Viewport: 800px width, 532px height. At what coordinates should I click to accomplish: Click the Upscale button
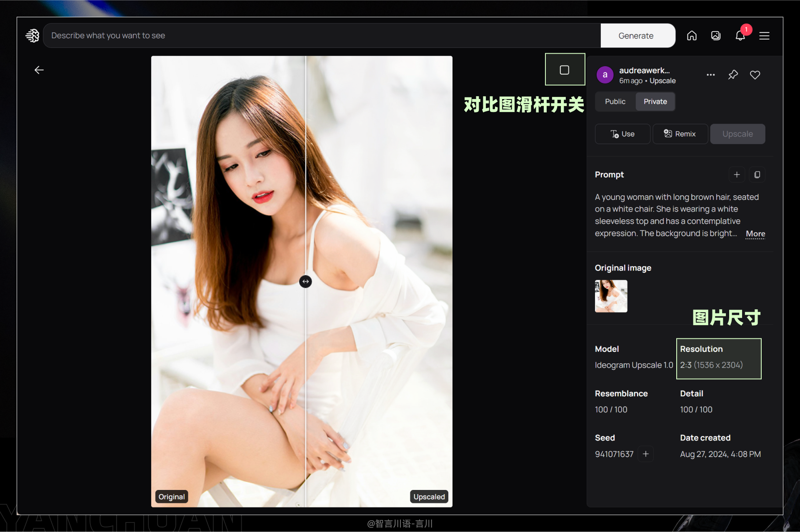tap(737, 134)
